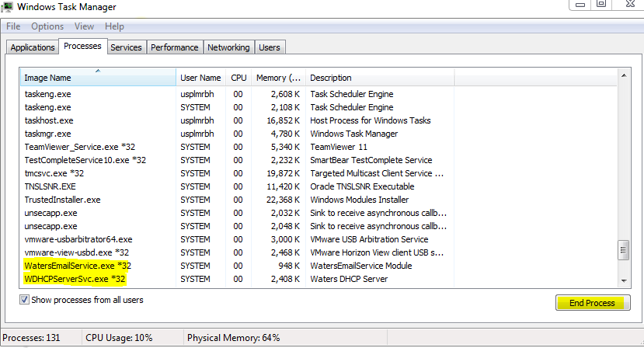This screenshot has height=348, width=644.
Task: Sort processes by CPU column header
Action: coord(238,78)
